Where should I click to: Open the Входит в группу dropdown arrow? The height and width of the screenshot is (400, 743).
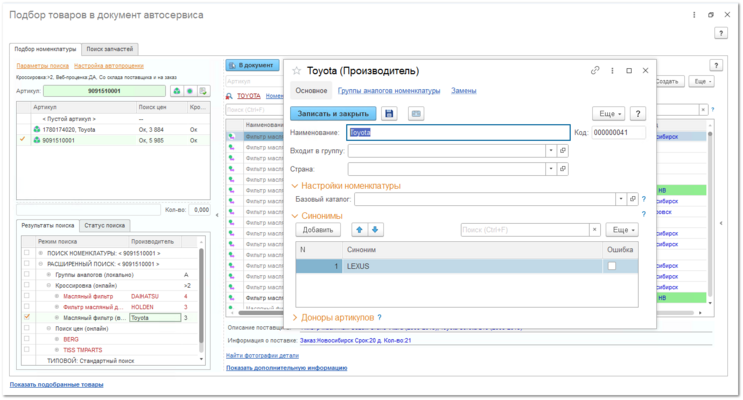[x=551, y=151]
